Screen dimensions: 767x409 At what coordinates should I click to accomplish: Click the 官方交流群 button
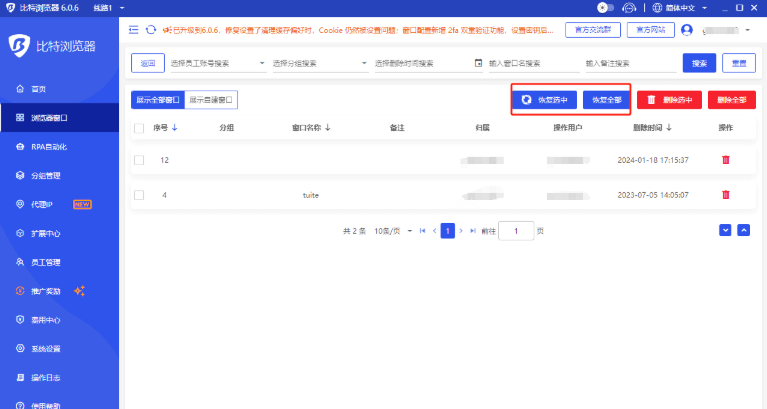(x=593, y=30)
